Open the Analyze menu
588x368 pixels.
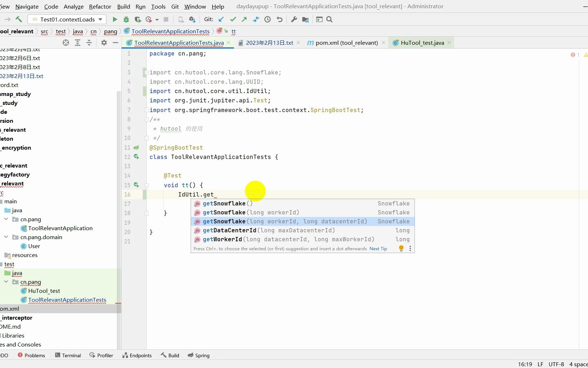(x=73, y=6)
